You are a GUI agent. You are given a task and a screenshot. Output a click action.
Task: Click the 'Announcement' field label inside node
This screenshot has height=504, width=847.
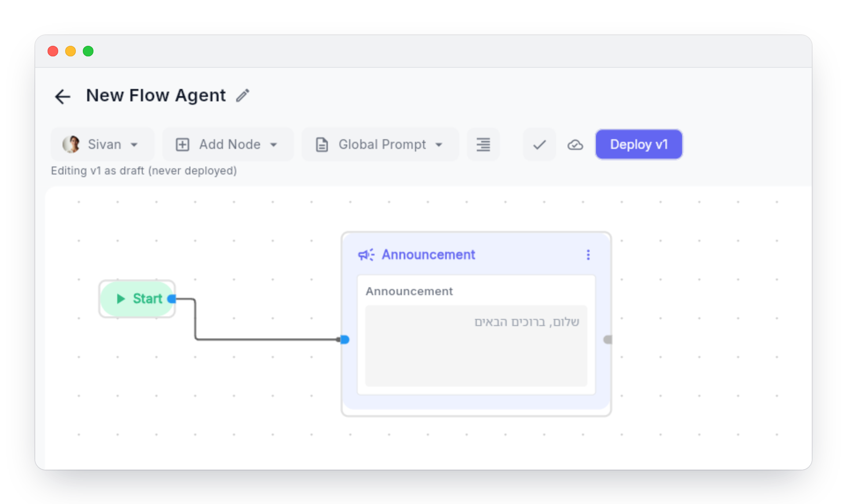point(409,291)
